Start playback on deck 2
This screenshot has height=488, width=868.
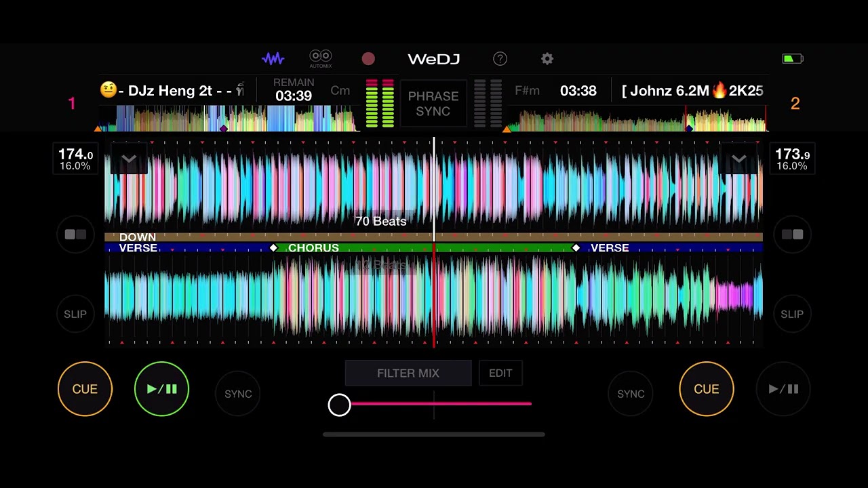[783, 389]
